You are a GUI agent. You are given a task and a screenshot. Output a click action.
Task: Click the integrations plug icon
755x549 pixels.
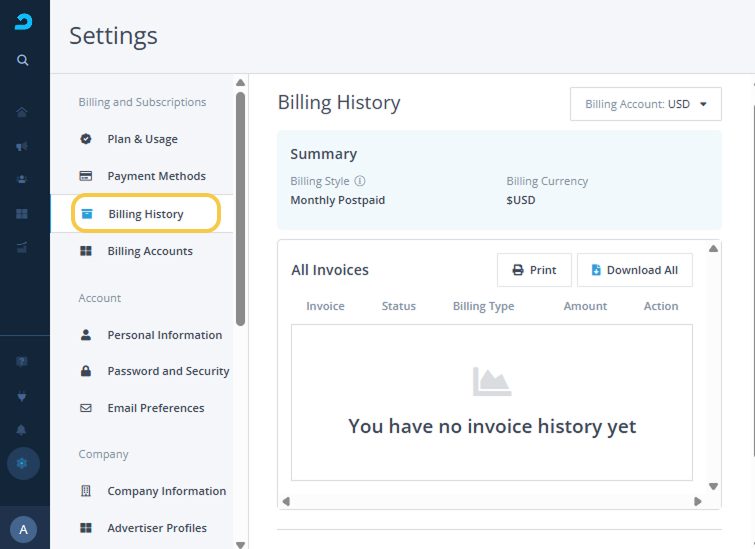point(22,396)
